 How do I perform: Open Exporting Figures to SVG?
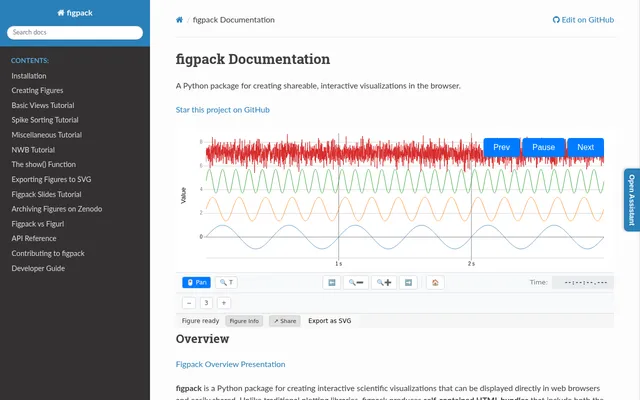51,180
